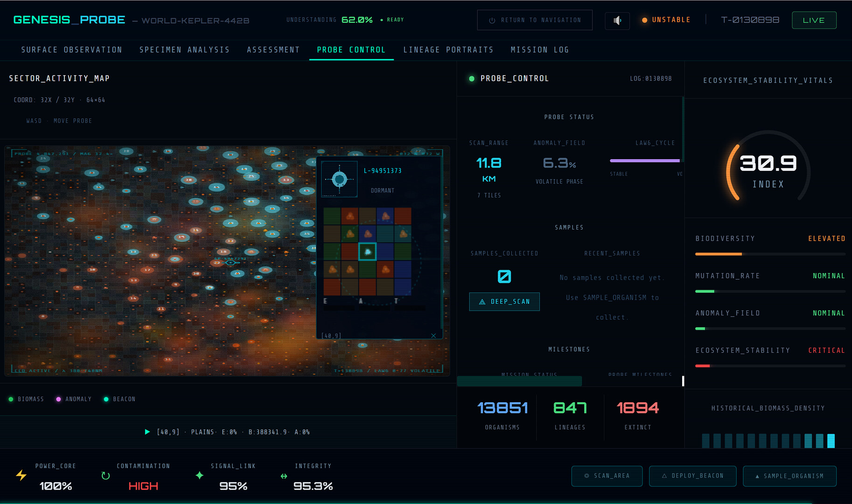Click the samples collected zero icon
This screenshot has width=852, height=504.
[x=504, y=277]
